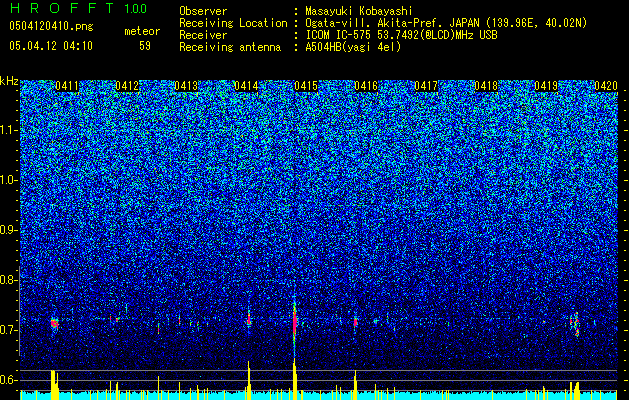Click the 0415 time marker
Image resolution: width=629 pixels, height=400 pixels.
coord(306,86)
